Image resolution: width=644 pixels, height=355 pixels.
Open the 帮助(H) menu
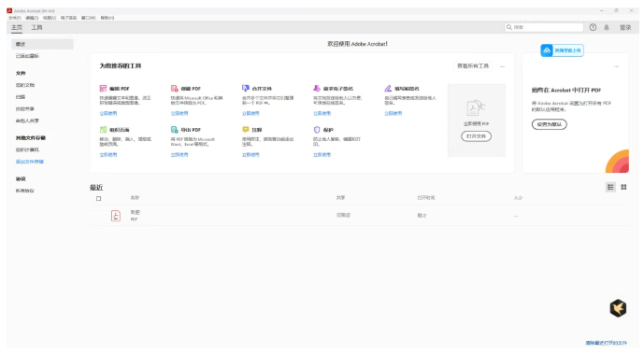coord(107,18)
